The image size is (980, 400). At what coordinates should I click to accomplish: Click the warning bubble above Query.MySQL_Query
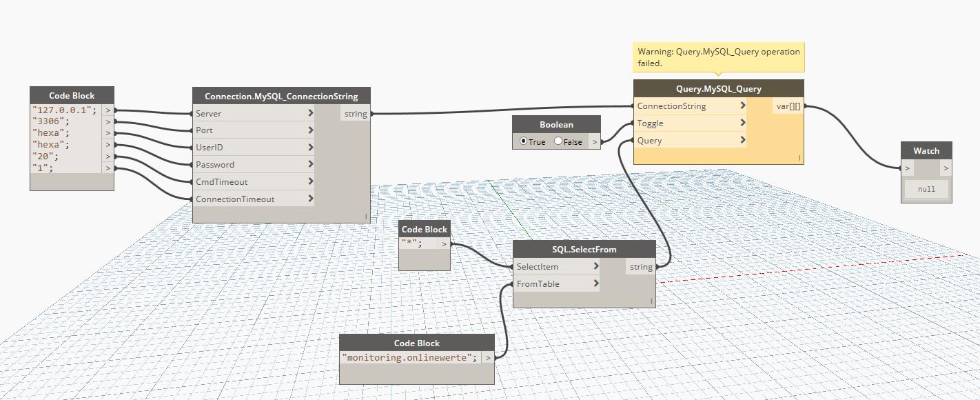click(x=718, y=57)
